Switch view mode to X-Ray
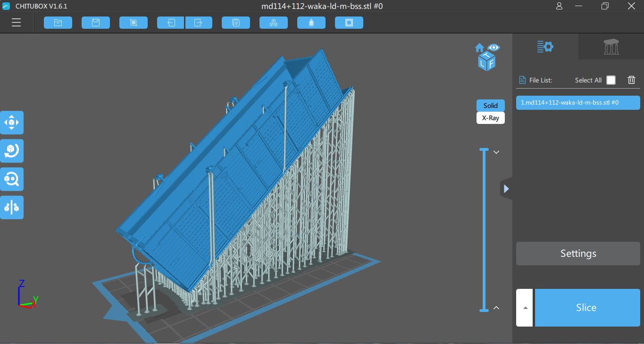The image size is (644, 344). (x=490, y=118)
